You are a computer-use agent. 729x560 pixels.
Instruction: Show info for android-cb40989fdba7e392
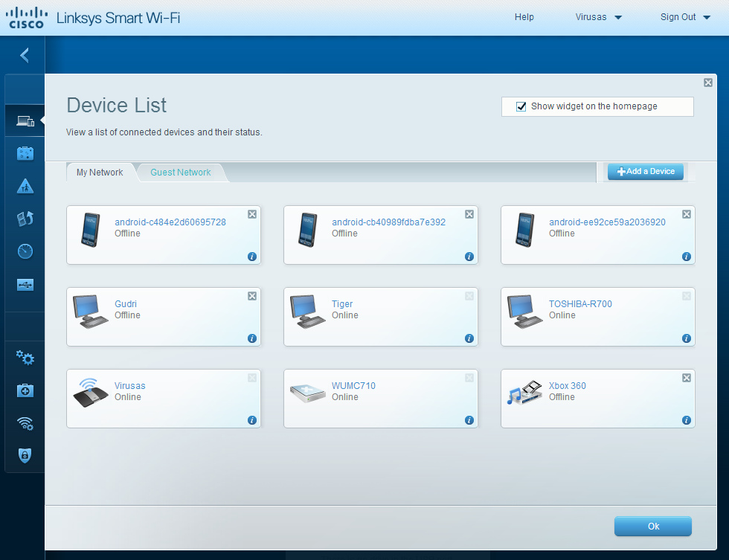[x=469, y=257]
